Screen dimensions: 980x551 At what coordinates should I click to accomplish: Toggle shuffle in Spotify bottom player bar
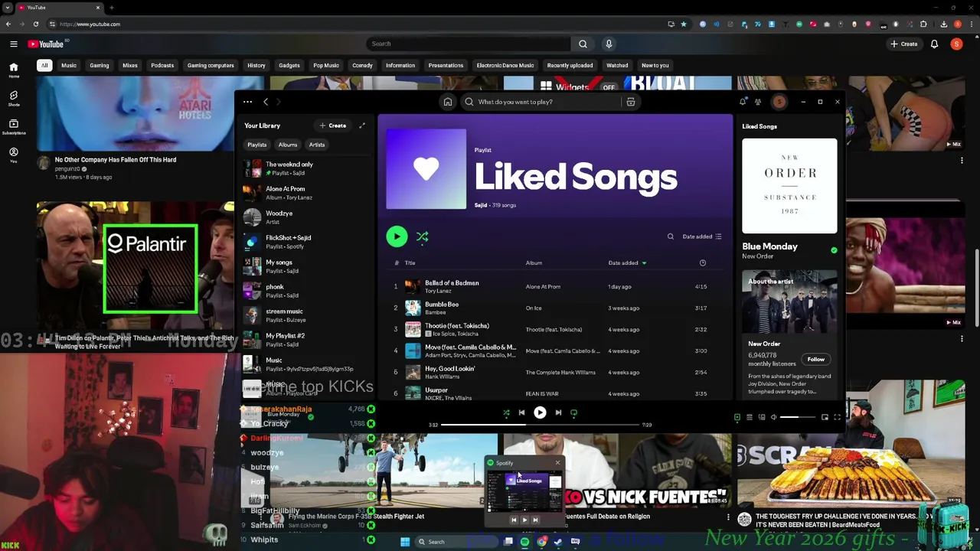click(506, 412)
